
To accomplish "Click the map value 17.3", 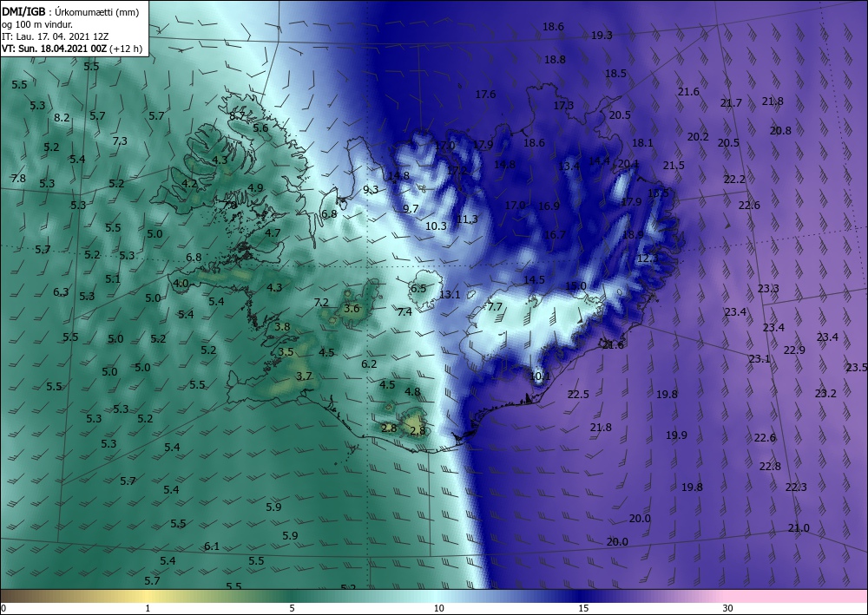I will tap(563, 105).
